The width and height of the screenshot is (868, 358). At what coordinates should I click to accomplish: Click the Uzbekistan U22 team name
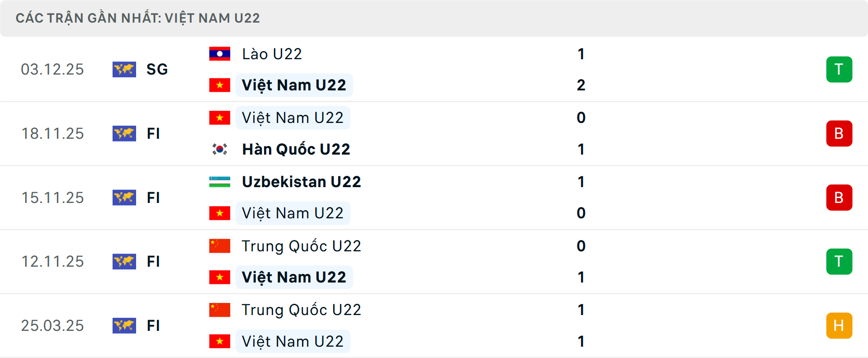[301, 182]
